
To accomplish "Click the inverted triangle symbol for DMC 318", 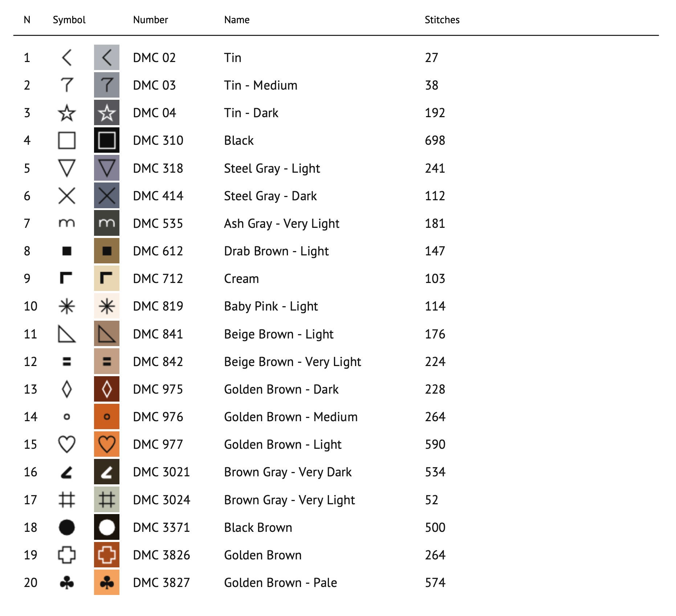I will [67, 168].
